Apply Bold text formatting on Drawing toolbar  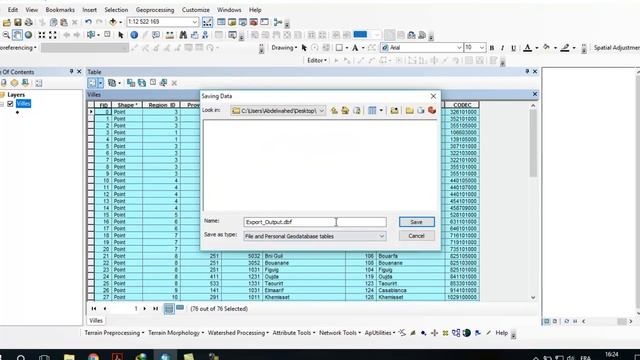492,48
